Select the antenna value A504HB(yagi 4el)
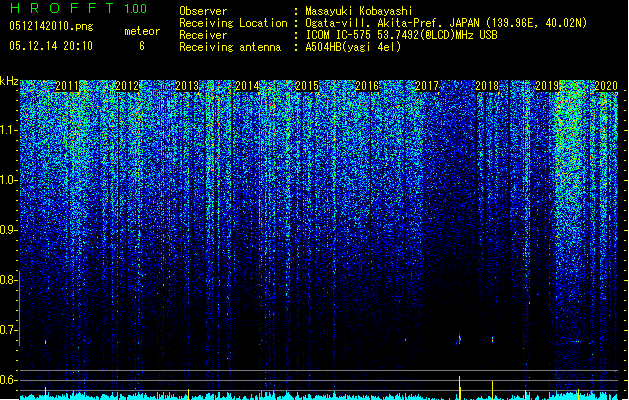This screenshot has height=400, width=629. [353, 47]
